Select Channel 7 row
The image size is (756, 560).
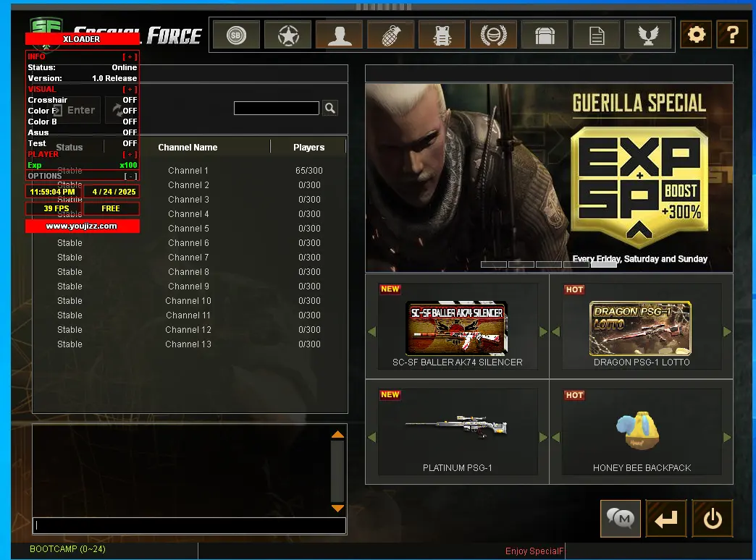point(190,258)
